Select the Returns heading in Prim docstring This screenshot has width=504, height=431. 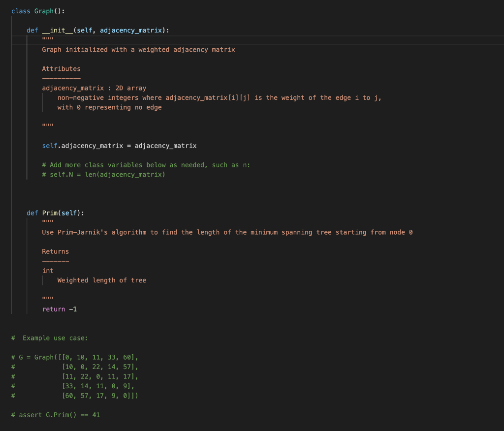coord(55,251)
